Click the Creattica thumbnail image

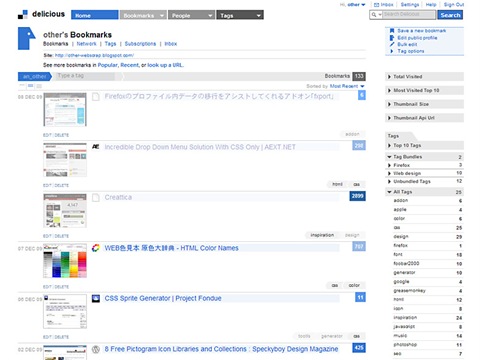[x=65, y=211]
